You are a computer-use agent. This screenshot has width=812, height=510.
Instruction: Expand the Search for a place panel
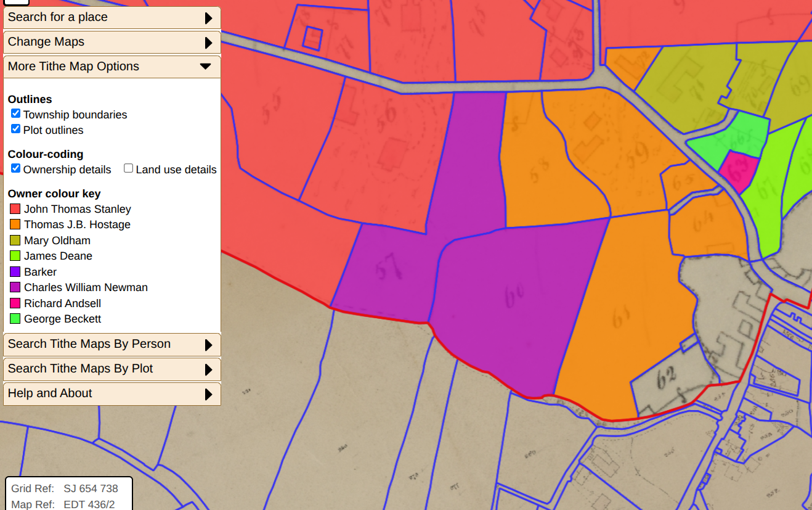112,17
